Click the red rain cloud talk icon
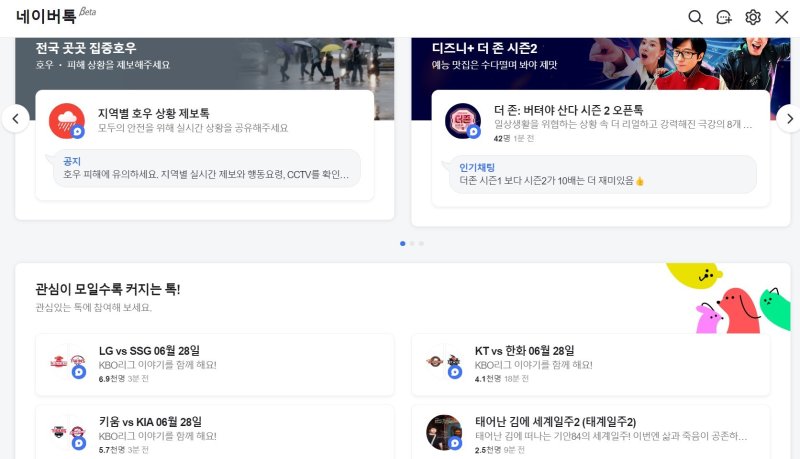The height and width of the screenshot is (459, 800). point(67,120)
